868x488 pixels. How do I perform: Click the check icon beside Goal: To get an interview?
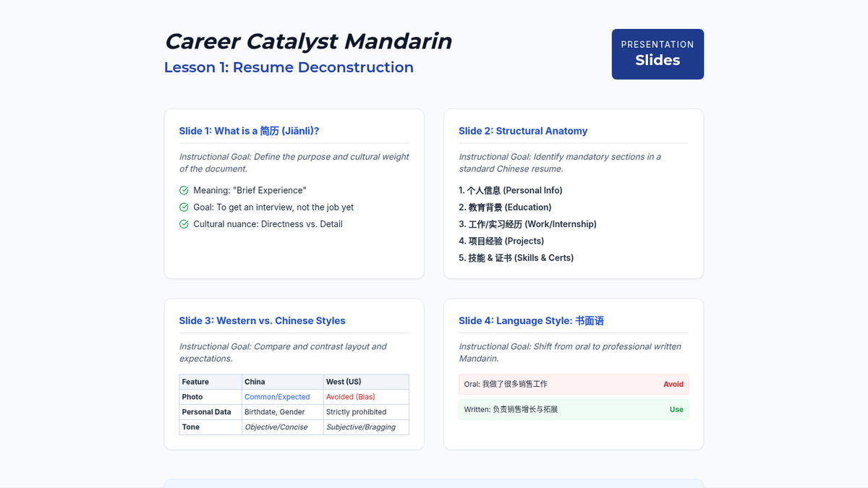[184, 207]
